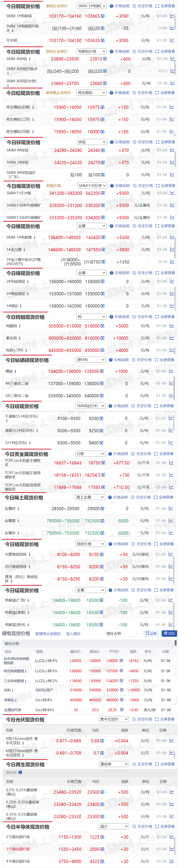Click the 加入报价 link
179x868 pixels.
[x=73, y=634]
